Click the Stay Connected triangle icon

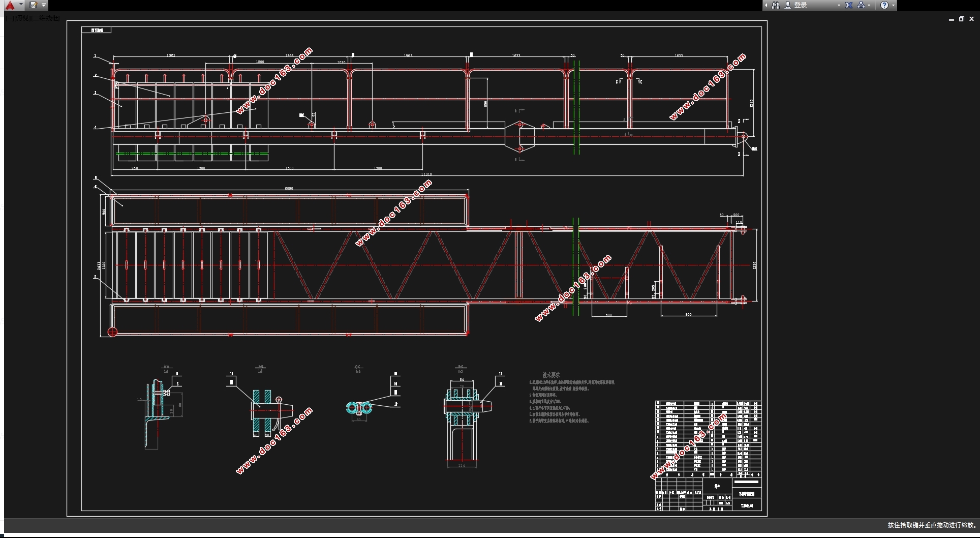pyautogui.click(x=861, y=5)
